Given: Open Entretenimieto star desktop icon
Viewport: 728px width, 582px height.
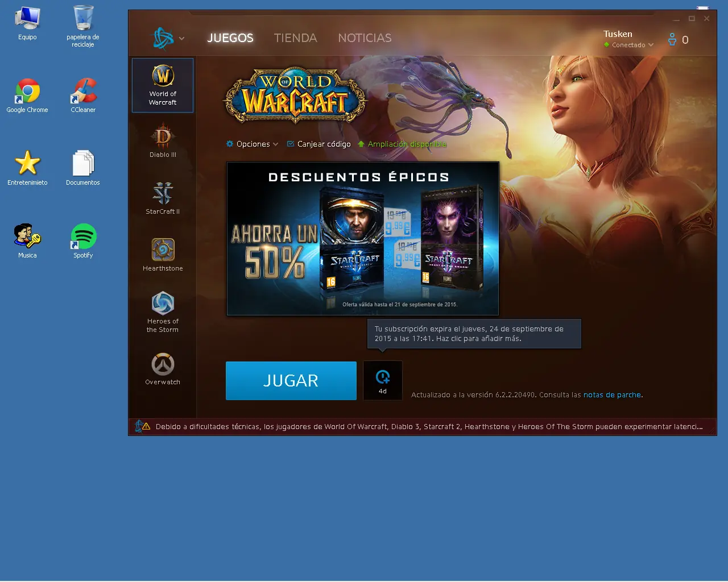Looking at the screenshot, I should tap(27, 168).
